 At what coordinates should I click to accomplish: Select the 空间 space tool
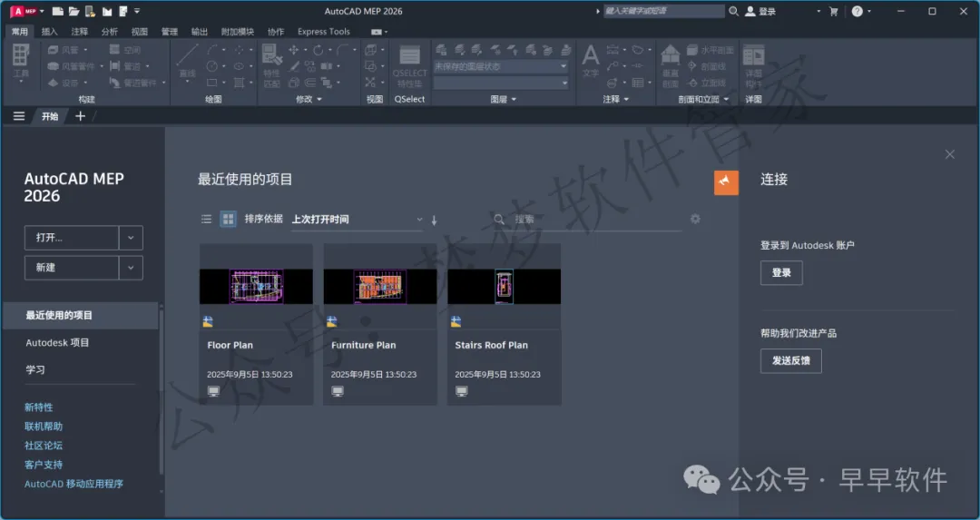[x=125, y=50]
